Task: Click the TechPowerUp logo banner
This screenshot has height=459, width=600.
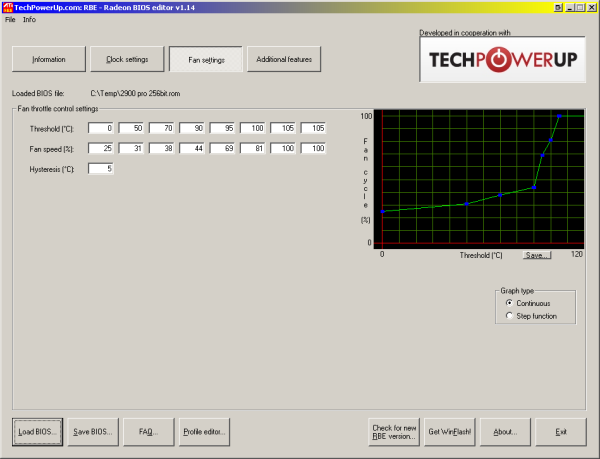Action: pos(502,59)
